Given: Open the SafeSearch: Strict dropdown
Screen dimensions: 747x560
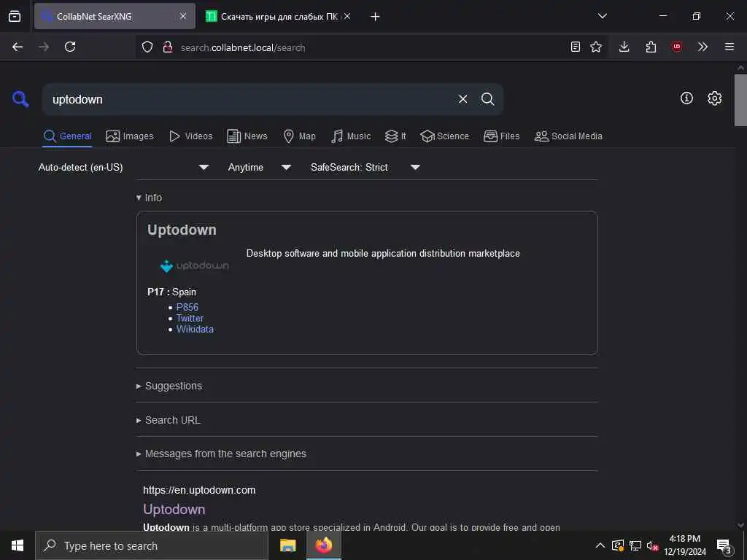Looking at the screenshot, I should coord(365,167).
